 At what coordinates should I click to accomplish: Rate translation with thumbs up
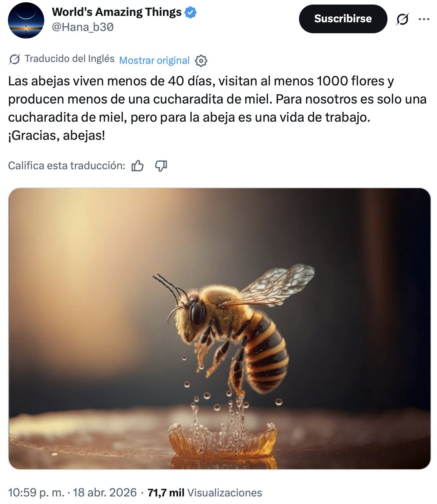(138, 165)
